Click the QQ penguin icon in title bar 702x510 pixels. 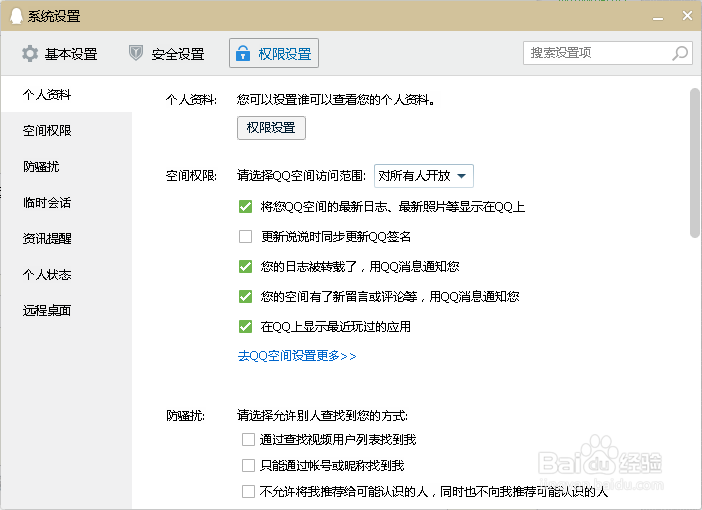click(16, 16)
